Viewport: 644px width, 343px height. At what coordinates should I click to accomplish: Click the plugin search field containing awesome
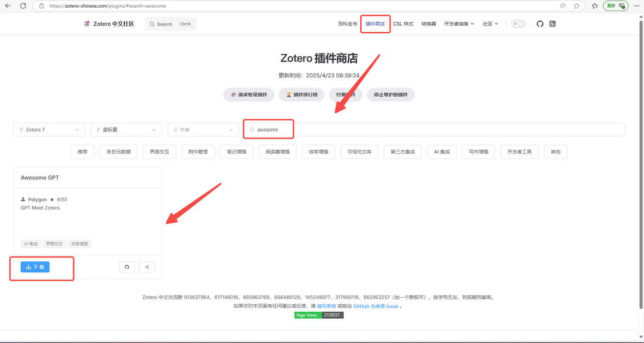434,129
